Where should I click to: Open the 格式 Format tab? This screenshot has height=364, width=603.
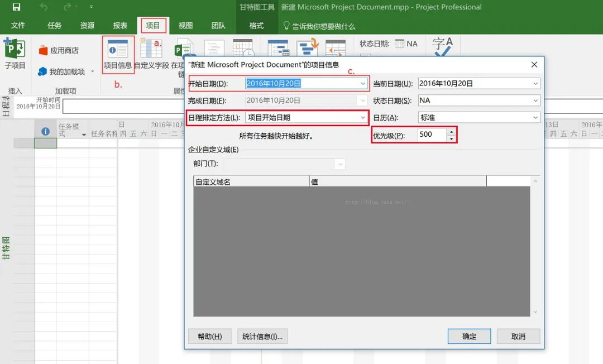tap(256, 25)
